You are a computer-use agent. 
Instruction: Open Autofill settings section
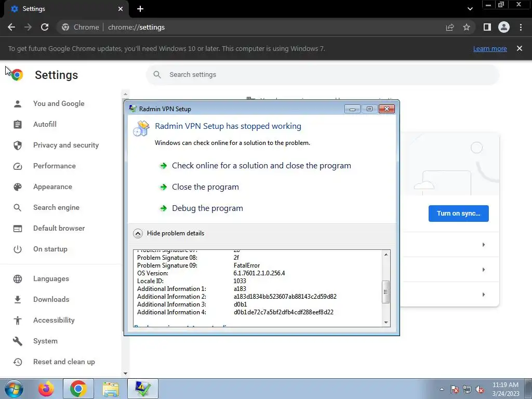(x=45, y=124)
